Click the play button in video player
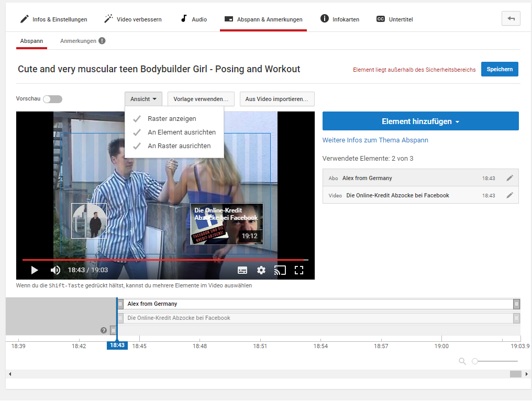This screenshot has height=401, width=532. tap(35, 270)
